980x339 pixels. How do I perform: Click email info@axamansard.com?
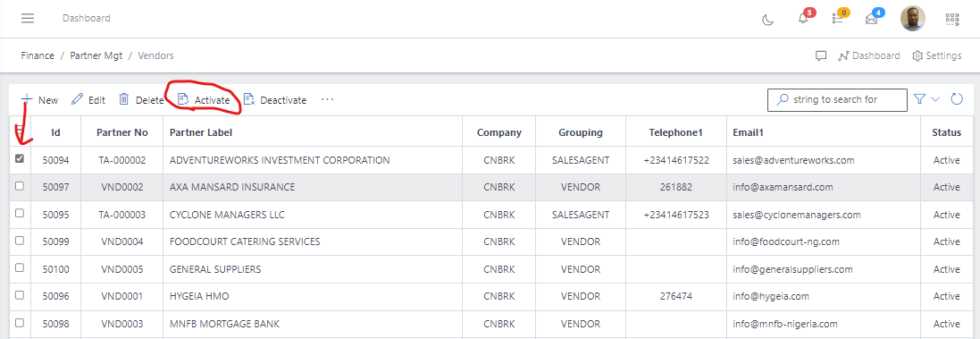pos(783,187)
